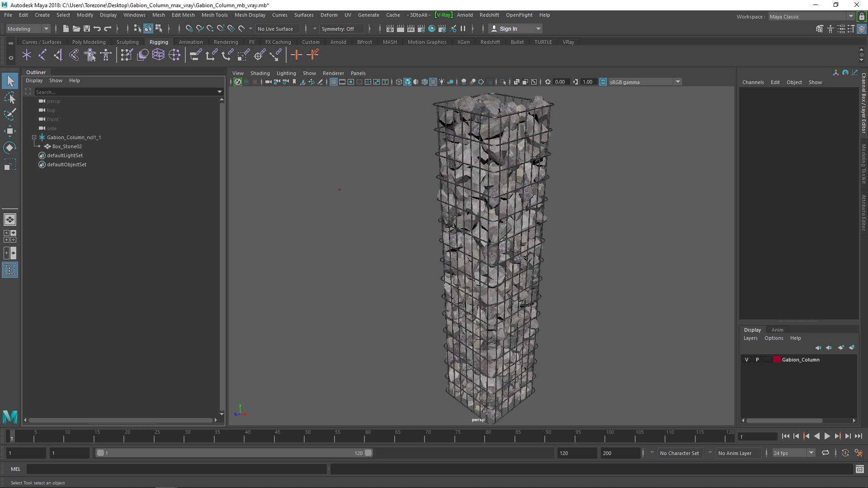
Task: Toggle the viewport Grid display icon
Action: 333,82
